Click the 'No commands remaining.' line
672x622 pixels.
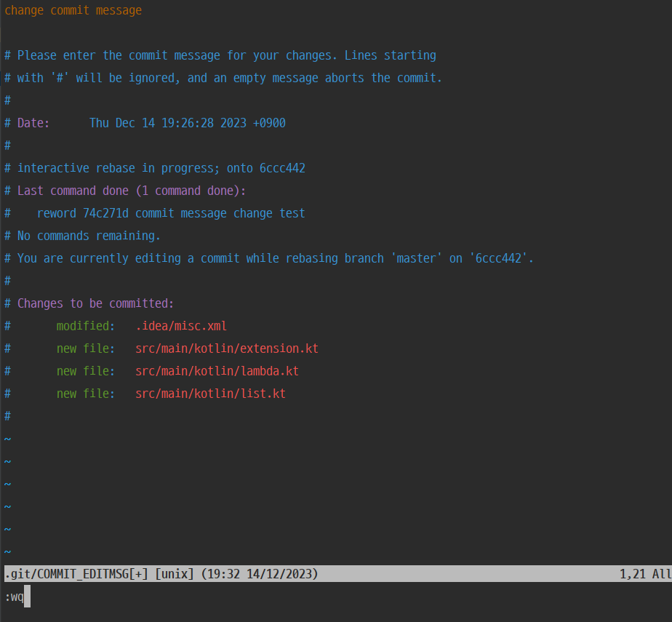point(82,236)
